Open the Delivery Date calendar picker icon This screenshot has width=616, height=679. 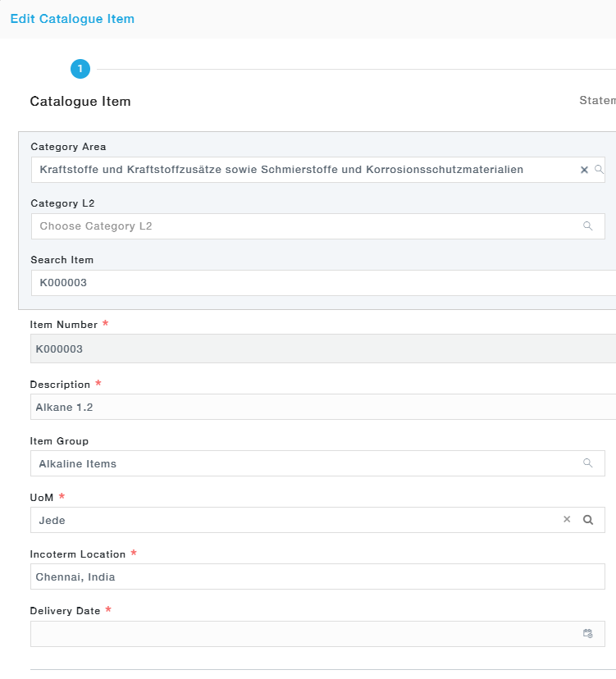pos(587,634)
